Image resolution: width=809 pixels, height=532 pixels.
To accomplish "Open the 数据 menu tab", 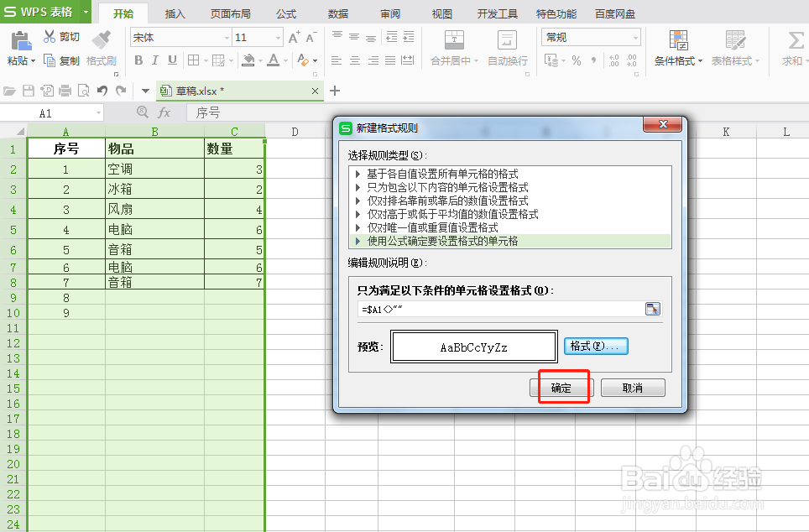I will [337, 13].
